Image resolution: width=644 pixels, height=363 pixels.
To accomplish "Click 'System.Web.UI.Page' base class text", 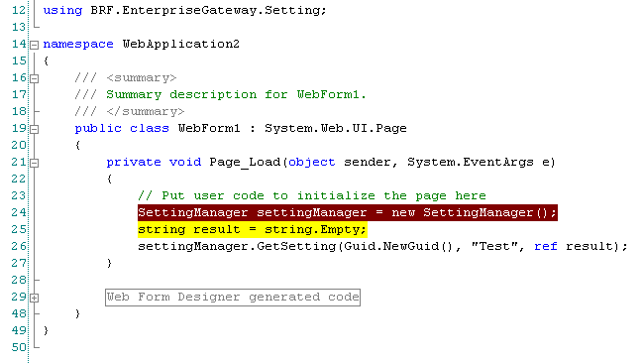I will pos(336,128).
